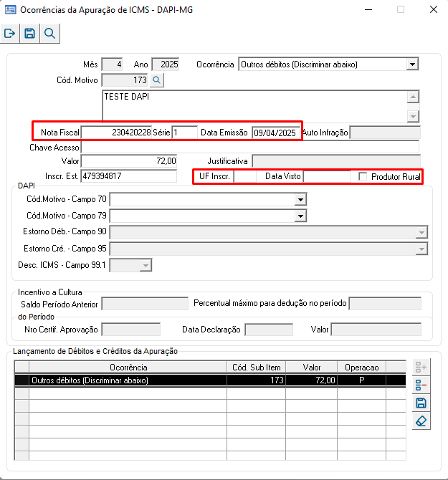Click add row icon beside grid
Viewport: 448px width, 480px height.
click(x=421, y=367)
